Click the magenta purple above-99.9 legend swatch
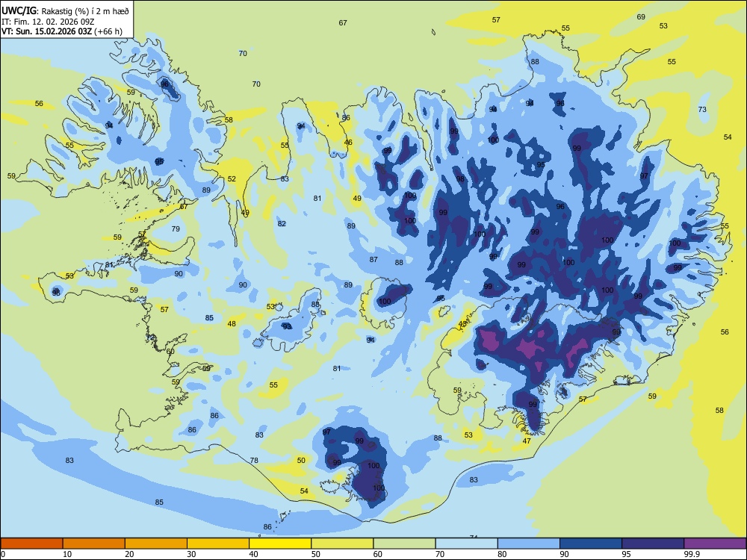This screenshot has width=747, height=560. point(715,544)
